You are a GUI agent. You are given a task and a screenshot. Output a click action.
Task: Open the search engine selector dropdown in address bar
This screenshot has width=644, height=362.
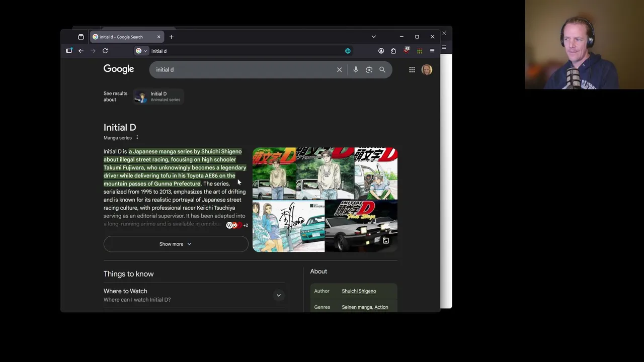pos(141,51)
